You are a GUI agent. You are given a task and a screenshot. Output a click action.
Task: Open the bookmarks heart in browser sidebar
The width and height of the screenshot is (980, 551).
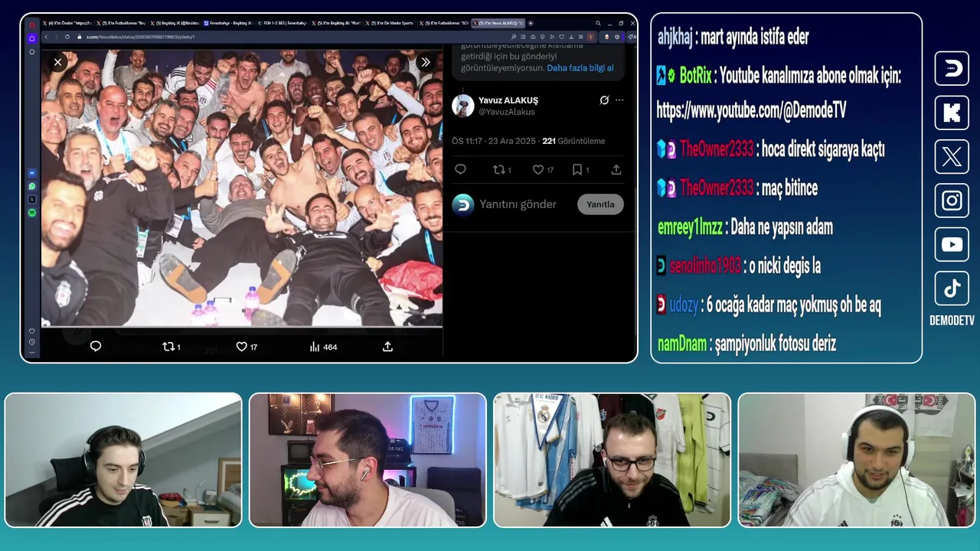[x=32, y=331]
